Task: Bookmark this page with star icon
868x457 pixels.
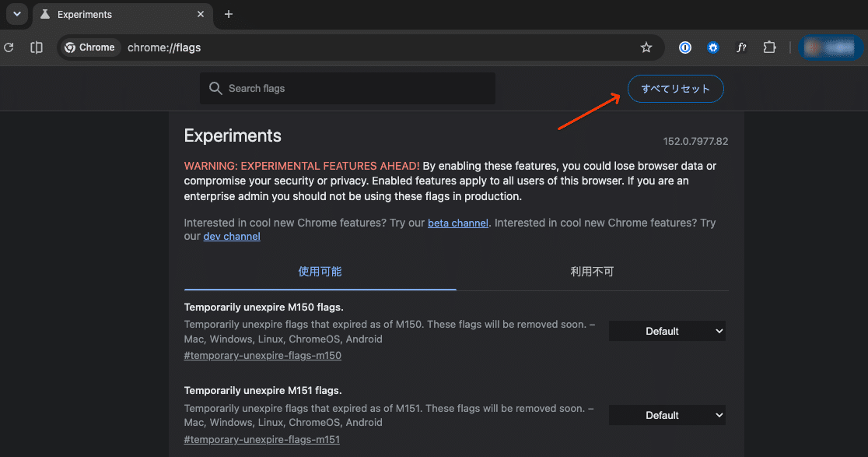Action: pos(646,47)
